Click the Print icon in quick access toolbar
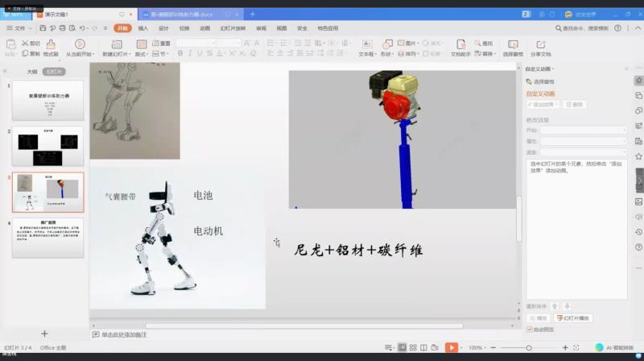This screenshot has height=361, width=644. point(63,28)
